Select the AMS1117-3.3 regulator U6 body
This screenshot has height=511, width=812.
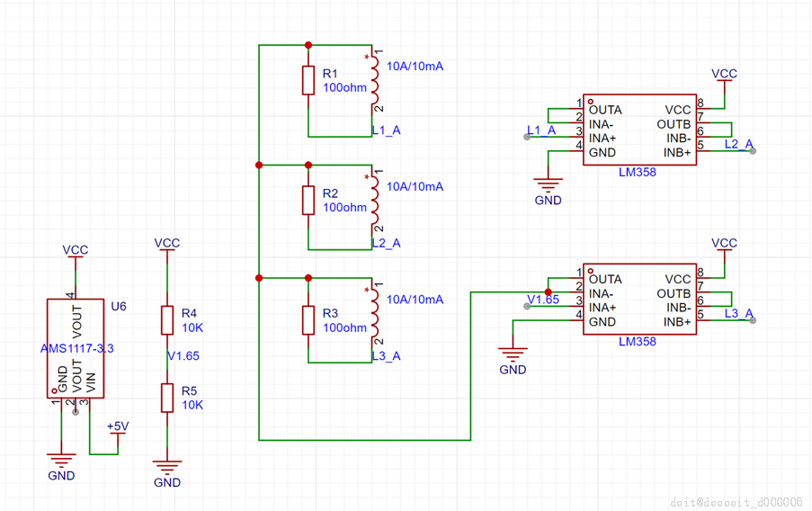[x=76, y=348]
